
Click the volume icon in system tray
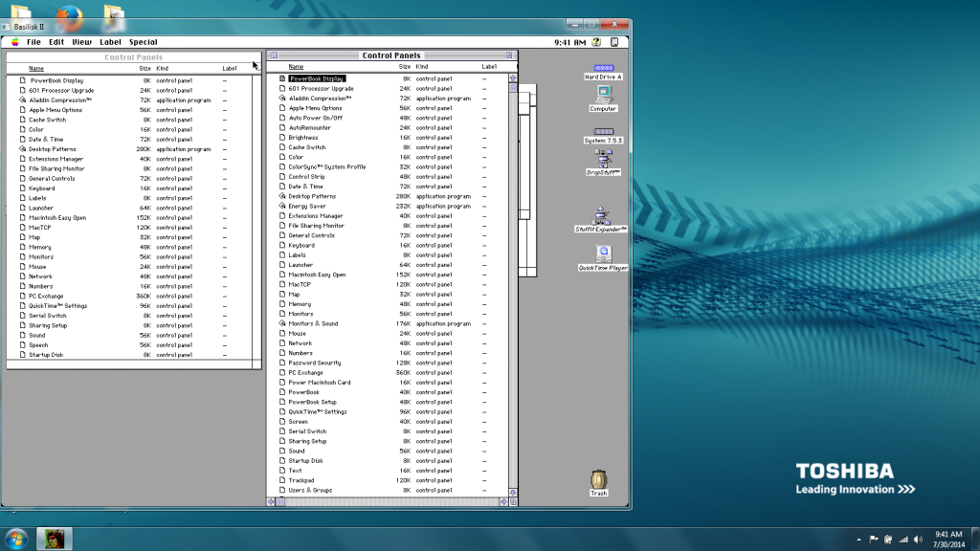(918, 540)
